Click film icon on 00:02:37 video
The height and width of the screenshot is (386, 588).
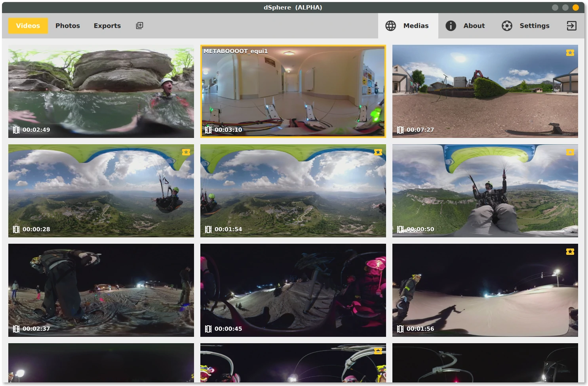(16, 329)
